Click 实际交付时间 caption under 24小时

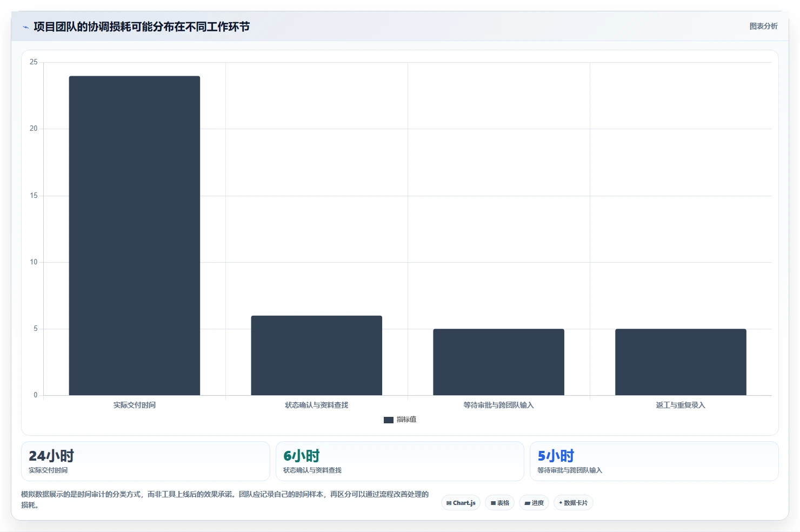pyautogui.click(x=48, y=470)
